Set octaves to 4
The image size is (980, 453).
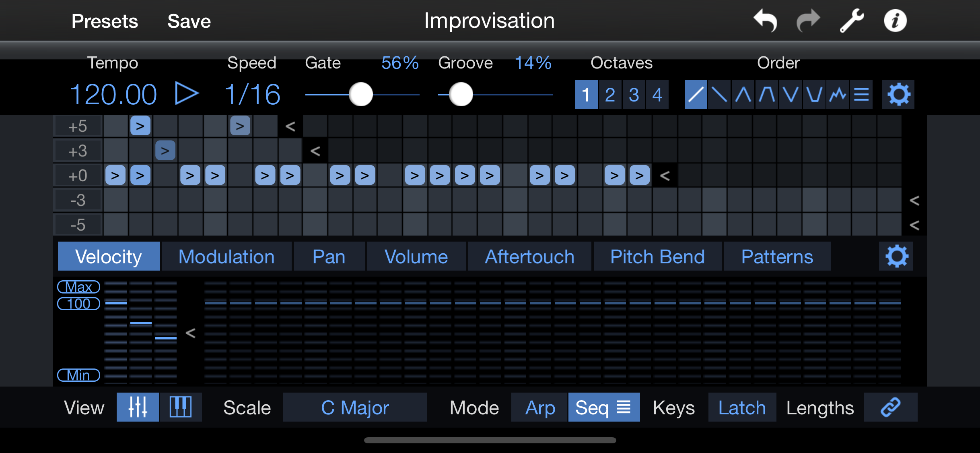(657, 95)
